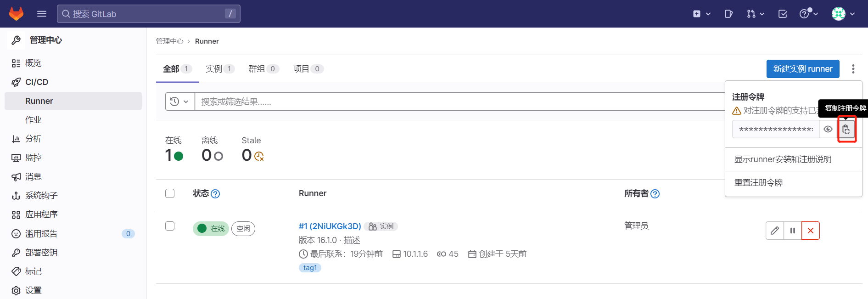Open the help question mark menu
This screenshot has height=299, width=868.
coord(809,14)
